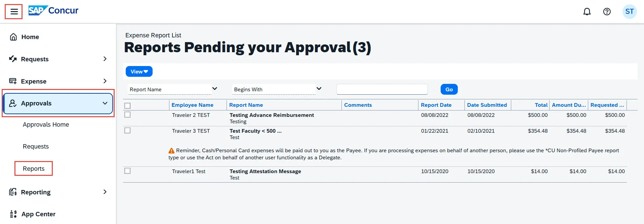Open the Begins With condition dropdown
The height and width of the screenshot is (224, 644).
point(277,89)
